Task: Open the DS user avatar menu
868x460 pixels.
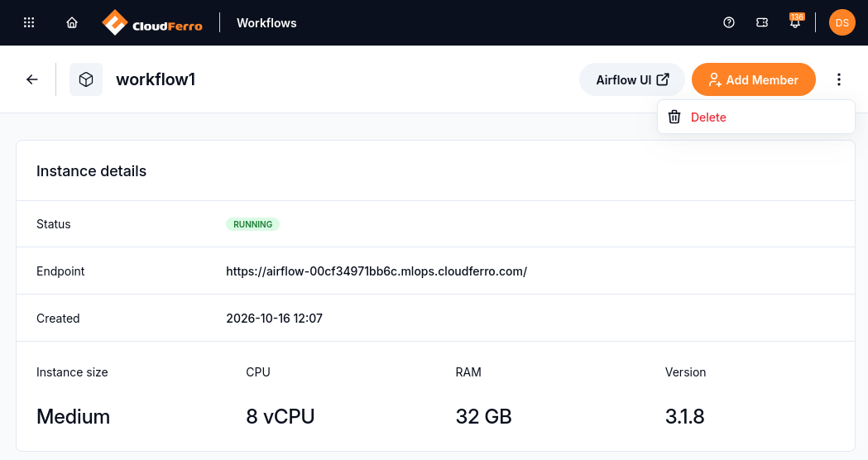Action: (x=842, y=22)
